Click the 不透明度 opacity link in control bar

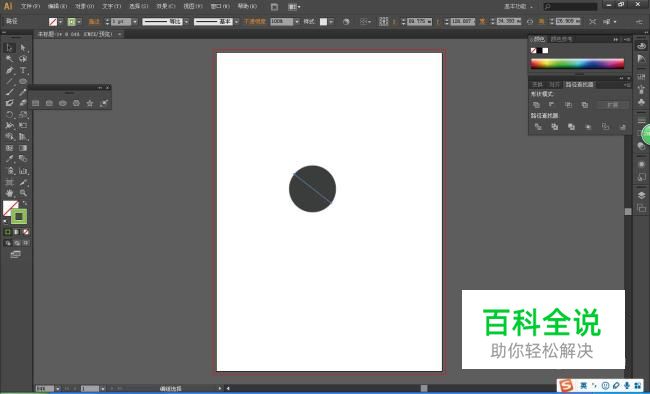(255, 22)
